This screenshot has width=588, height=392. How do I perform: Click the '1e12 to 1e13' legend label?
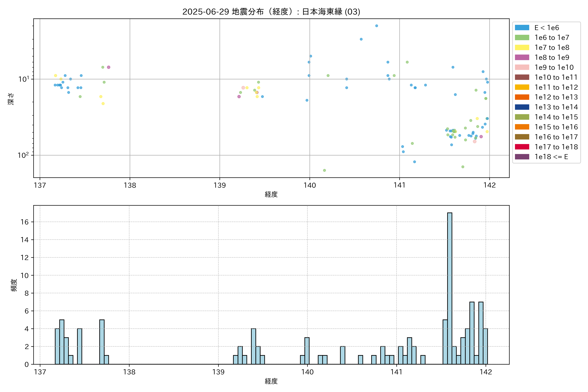556,97
